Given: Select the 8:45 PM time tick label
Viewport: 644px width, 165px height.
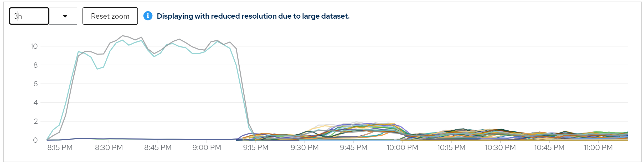Looking at the screenshot, I should pos(158,148).
